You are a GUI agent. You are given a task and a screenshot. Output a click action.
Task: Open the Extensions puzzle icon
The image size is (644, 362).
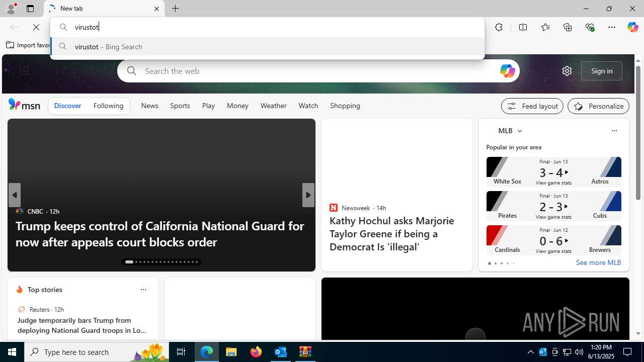point(499,27)
